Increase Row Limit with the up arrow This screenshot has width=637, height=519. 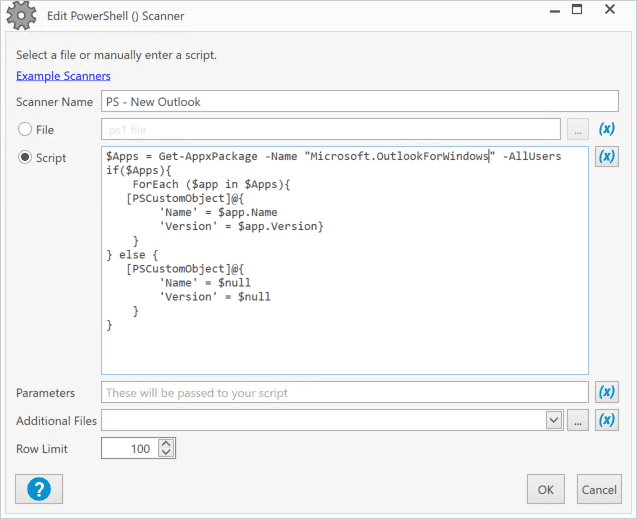[x=166, y=444]
